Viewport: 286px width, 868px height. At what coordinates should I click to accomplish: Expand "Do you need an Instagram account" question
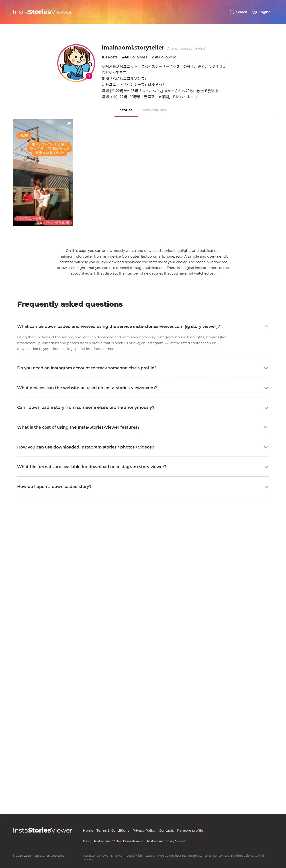[x=87, y=368]
